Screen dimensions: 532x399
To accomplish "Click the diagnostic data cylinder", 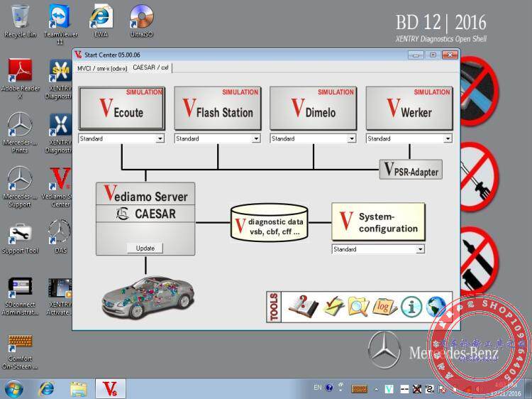I will (269, 222).
